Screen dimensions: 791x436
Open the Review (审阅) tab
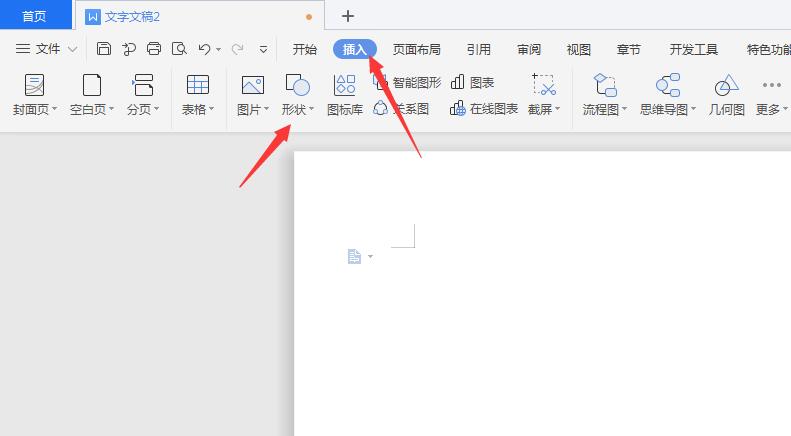(x=529, y=49)
